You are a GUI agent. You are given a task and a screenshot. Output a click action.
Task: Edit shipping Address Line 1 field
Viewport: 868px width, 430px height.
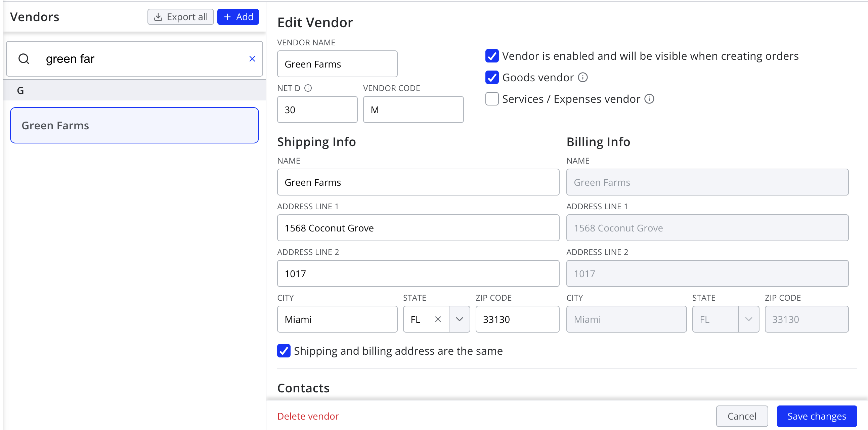pos(418,228)
